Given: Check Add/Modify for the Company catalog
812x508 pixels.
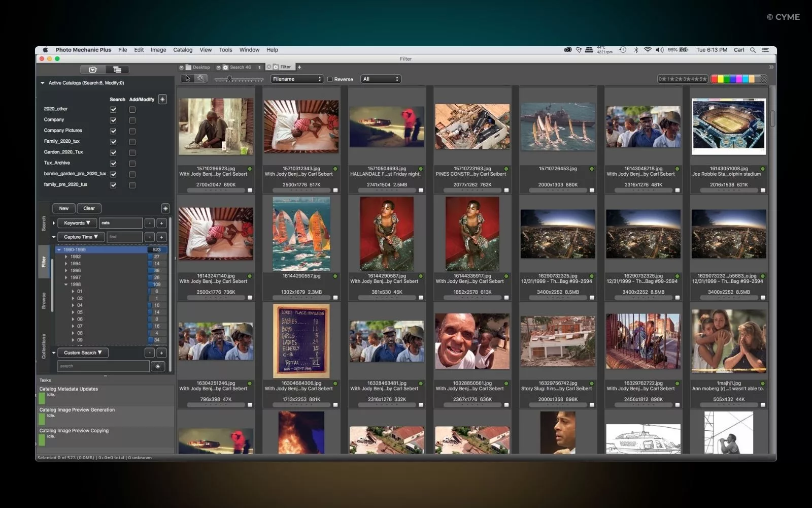Looking at the screenshot, I should click(x=132, y=120).
